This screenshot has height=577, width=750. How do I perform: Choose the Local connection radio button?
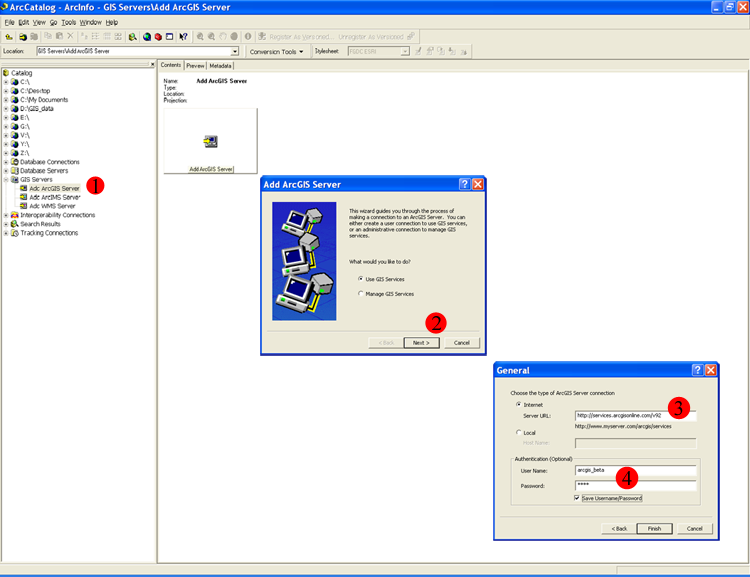coord(518,432)
